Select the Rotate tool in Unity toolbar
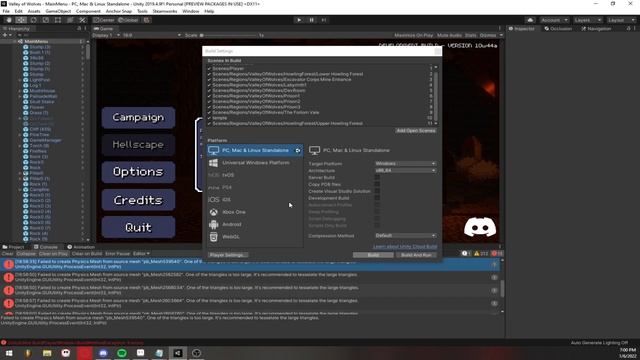The height and width of the screenshot is (360, 640). click(33, 20)
